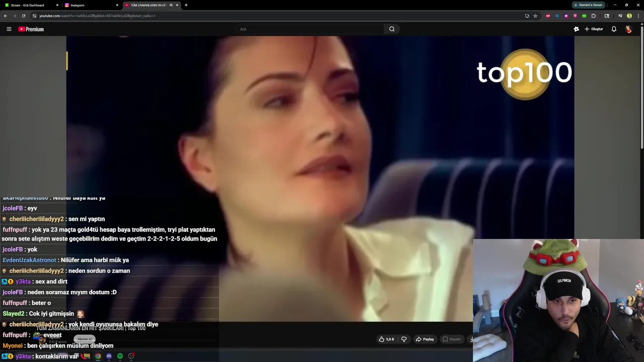Viewport: 644px width, 362px height.
Task: Open the YouTube guide hamburger menu
Action: tap(9, 29)
